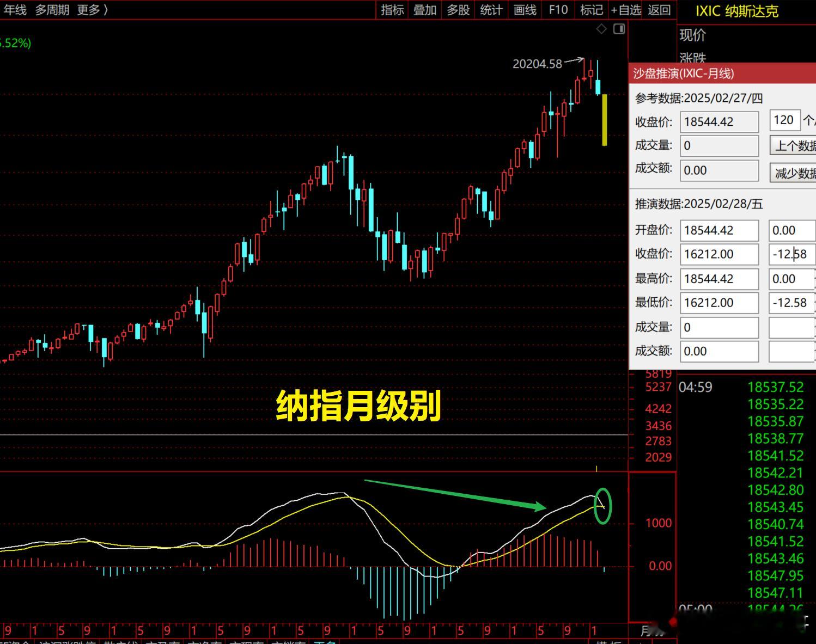Edit the data count field showing 120
816x644 pixels.
[x=784, y=120]
